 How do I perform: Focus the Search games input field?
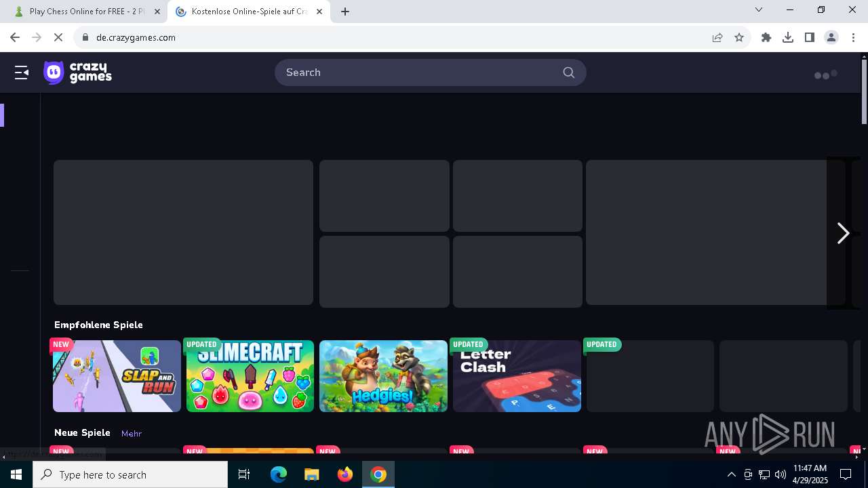click(430, 73)
